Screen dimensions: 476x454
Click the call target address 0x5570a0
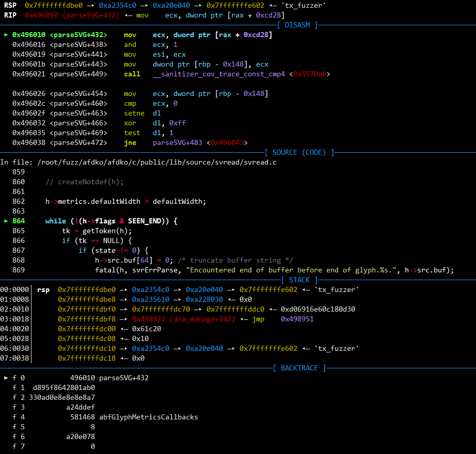click(x=310, y=74)
